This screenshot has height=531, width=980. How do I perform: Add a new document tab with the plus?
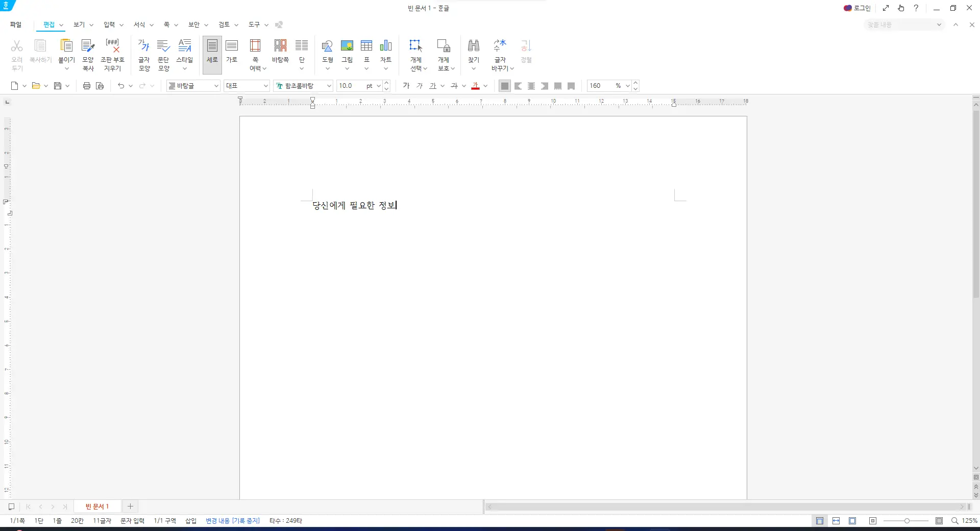(130, 506)
